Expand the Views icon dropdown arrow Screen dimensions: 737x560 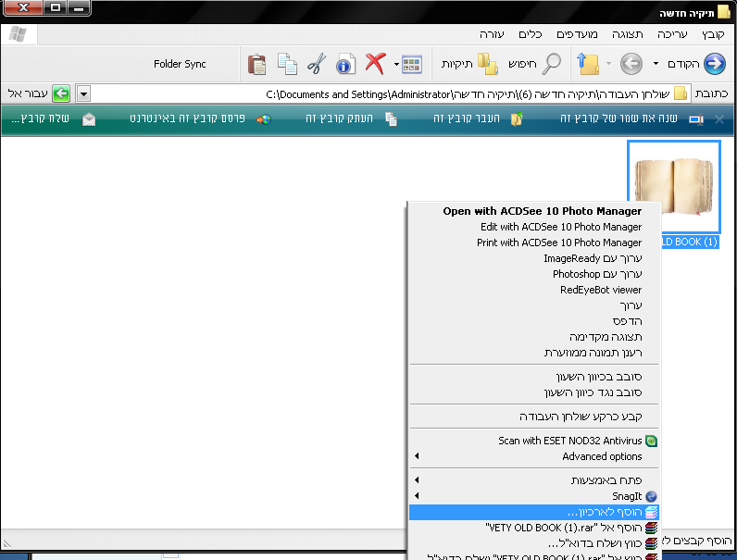(x=396, y=65)
